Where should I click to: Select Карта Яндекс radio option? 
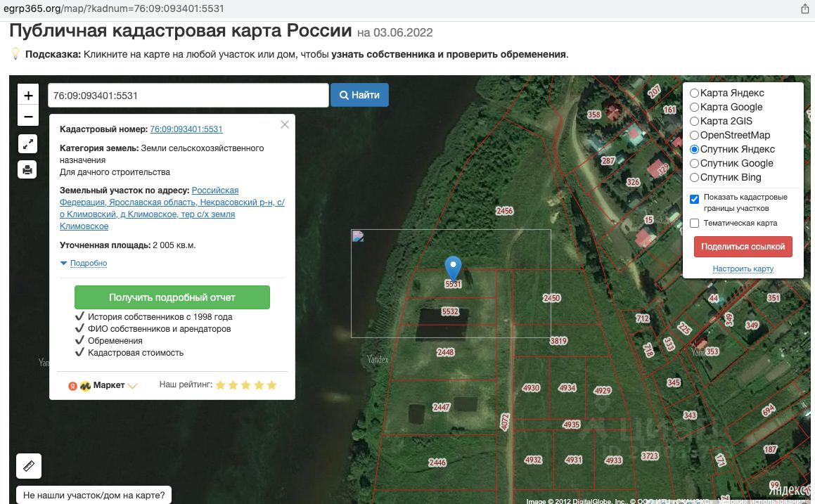tap(694, 93)
